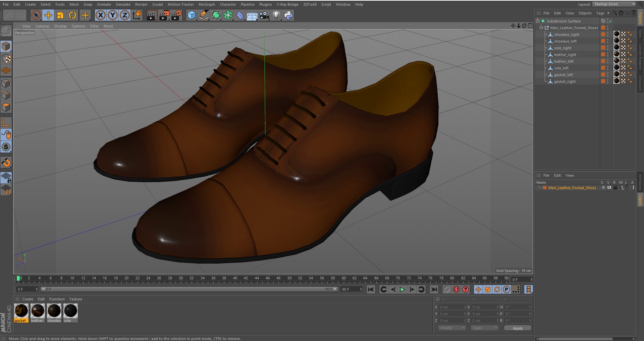
Task: Toggle Subdivision Surface enable checkmark
Action: [x=611, y=21]
